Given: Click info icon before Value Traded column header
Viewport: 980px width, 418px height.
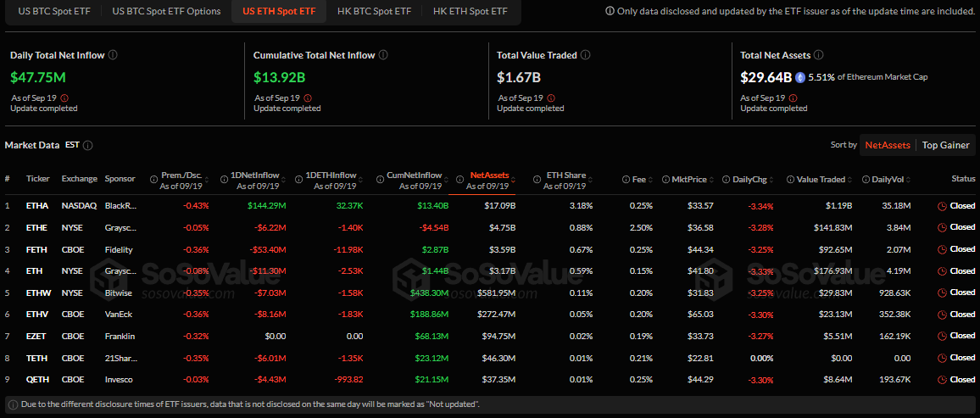Looking at the screenshot, I should [x=790, y=179].
